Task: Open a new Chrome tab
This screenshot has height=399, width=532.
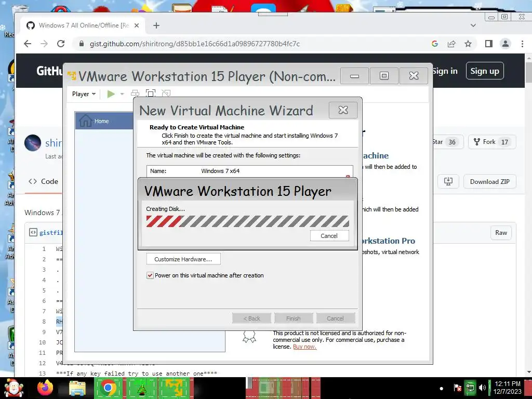Action: [x=156, y=25]
